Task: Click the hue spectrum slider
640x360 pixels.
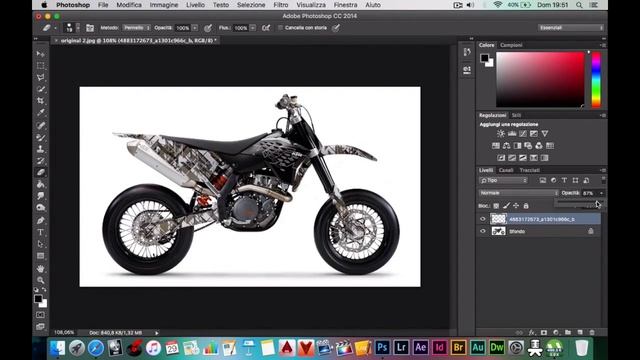Action: [596, 80]
